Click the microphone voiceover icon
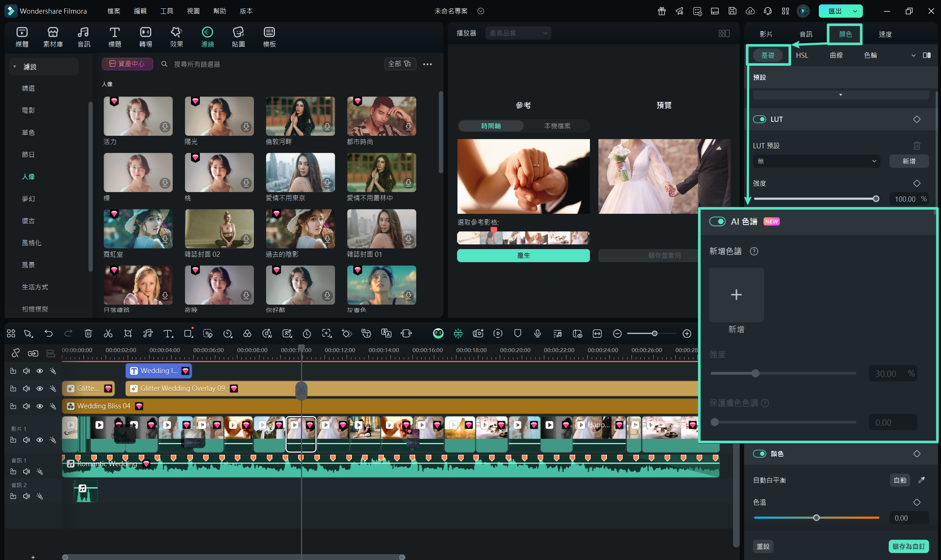 (538, 333)
